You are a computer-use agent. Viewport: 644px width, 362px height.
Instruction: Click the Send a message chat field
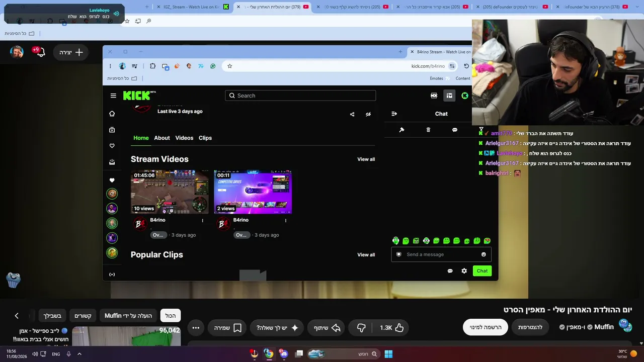(x=441, y=254)
